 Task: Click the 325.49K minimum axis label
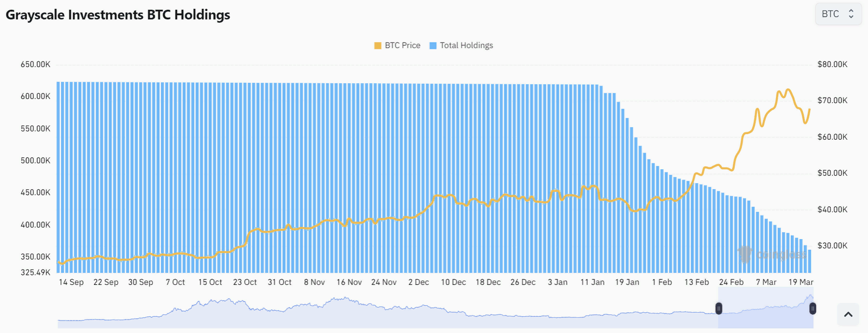pyautogui.click(x=36, y=272)
